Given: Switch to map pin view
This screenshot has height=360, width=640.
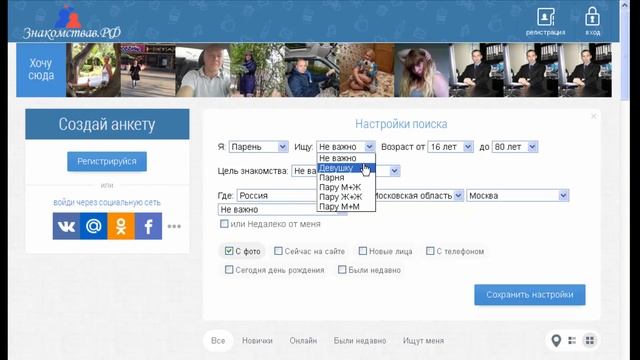Looking at the screenshot, I should point(556,340).
